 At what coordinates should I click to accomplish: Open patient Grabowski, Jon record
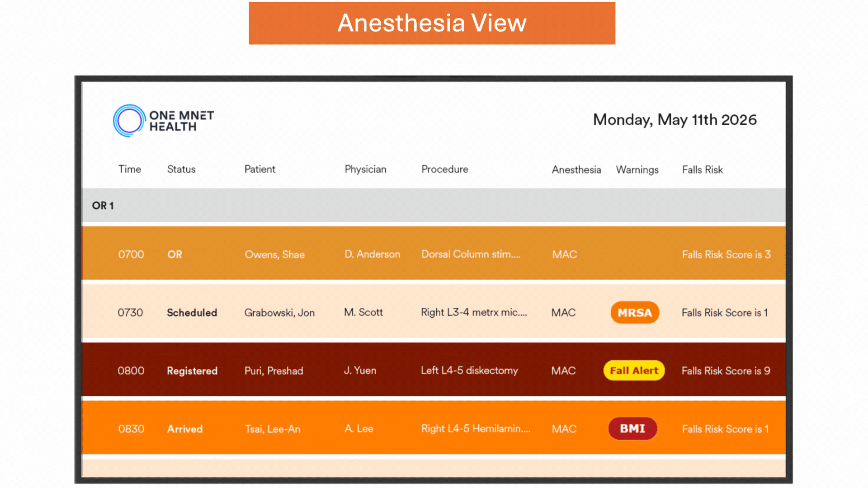click(279, 313)
